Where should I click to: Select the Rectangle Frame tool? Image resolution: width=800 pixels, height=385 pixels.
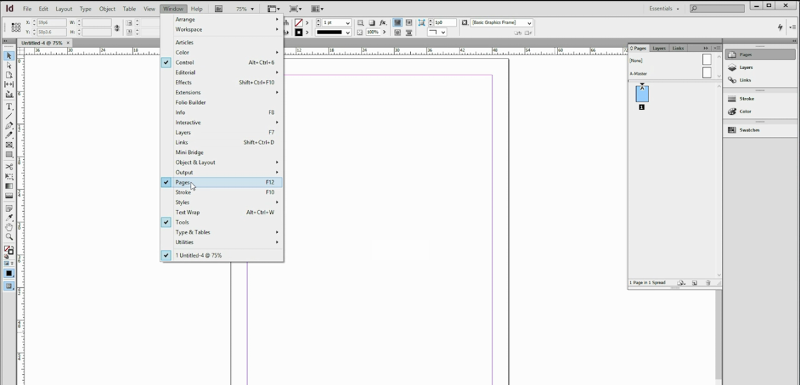point(9,145)
